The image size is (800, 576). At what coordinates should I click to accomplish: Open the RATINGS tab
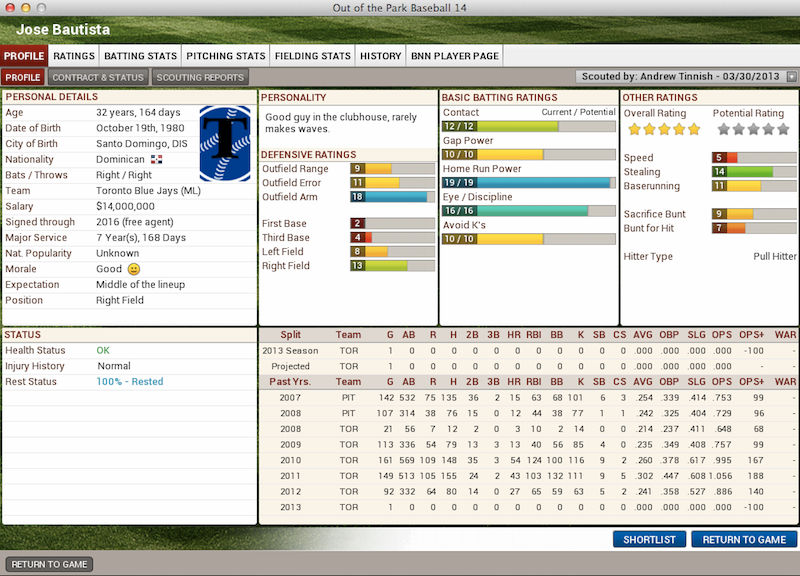(x=74, y=56)
